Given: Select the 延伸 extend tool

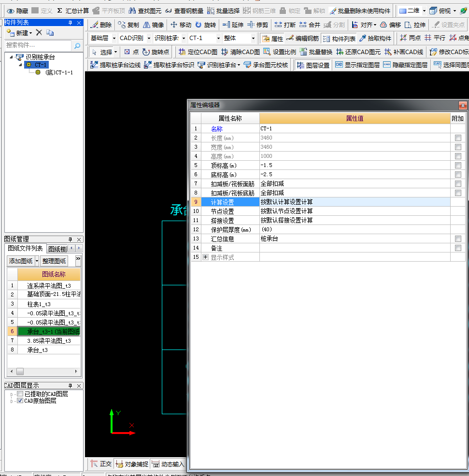Looking at the screenshot, I should tap(233, 25).
